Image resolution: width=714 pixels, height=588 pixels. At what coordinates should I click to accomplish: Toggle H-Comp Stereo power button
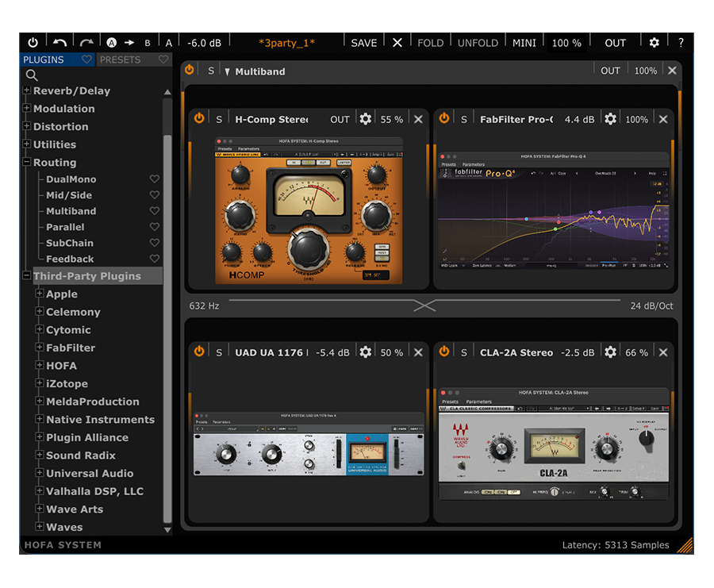tap(199, 118)
